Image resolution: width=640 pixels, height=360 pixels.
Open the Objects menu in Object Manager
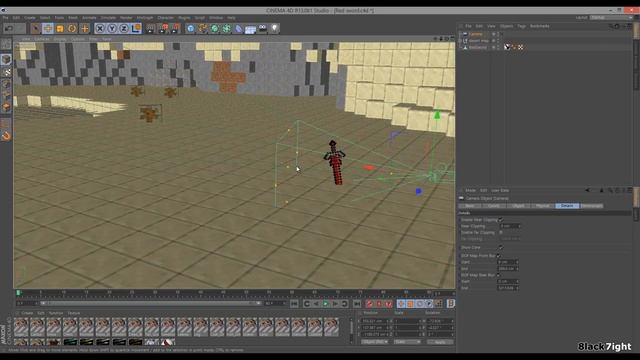tap(507, 26)
